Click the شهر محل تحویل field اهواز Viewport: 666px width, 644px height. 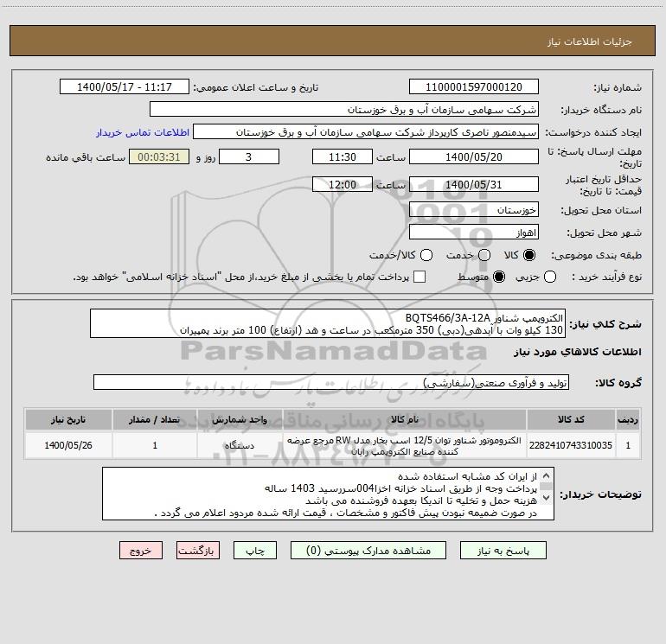coord(474,233)
